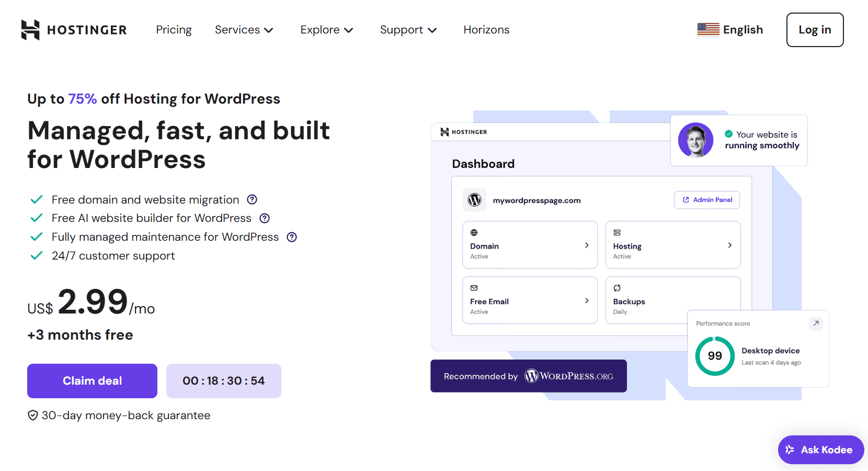
Task: Click the checkmark beside Free domain line
Action: (x=37, y=199)
